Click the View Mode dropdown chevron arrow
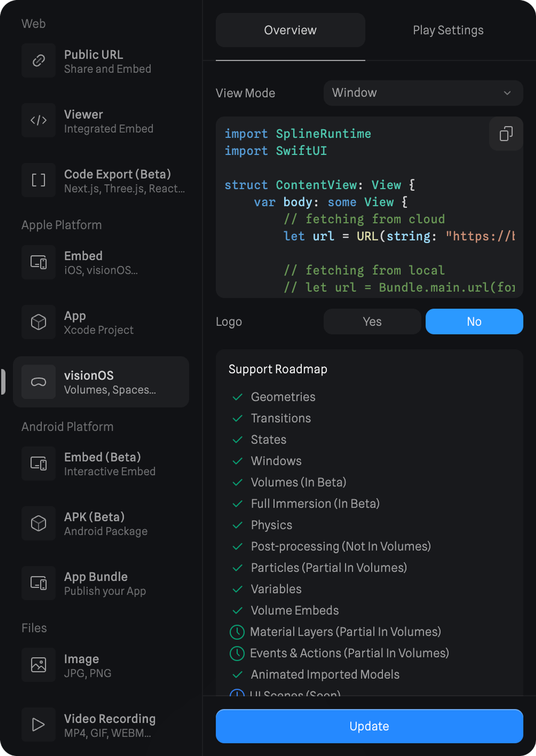The image size is (536, 756). [507, 93]
